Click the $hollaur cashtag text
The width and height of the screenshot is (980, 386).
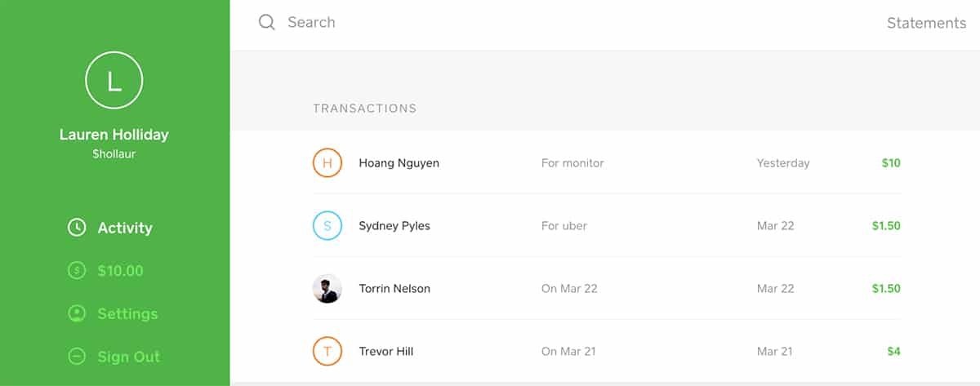pyautogui.click(x=114, y=153)
